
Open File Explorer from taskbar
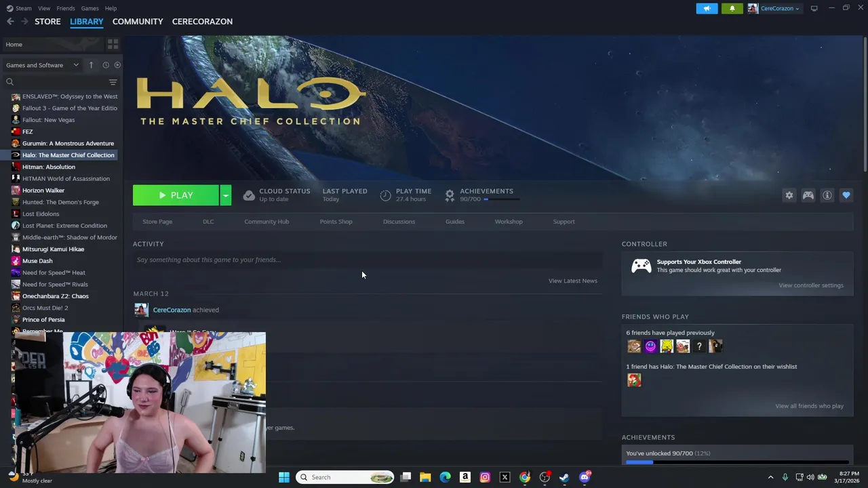(425, 477)
